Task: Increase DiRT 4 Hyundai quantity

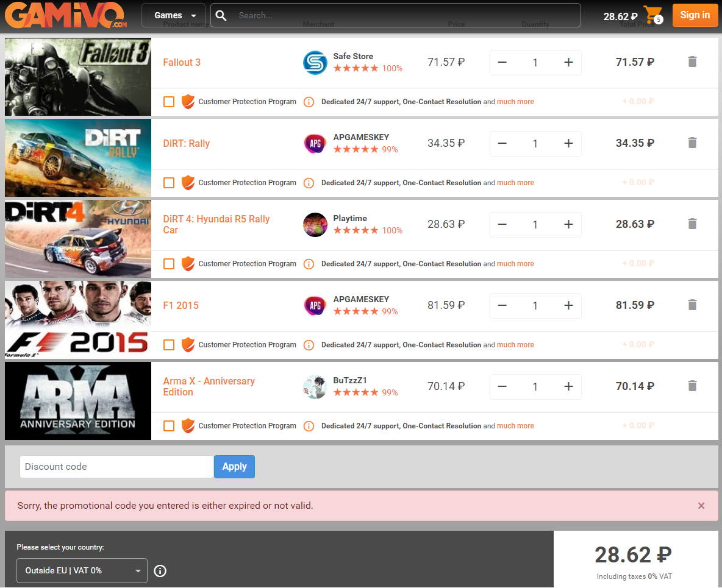Action: coord(569,224)
